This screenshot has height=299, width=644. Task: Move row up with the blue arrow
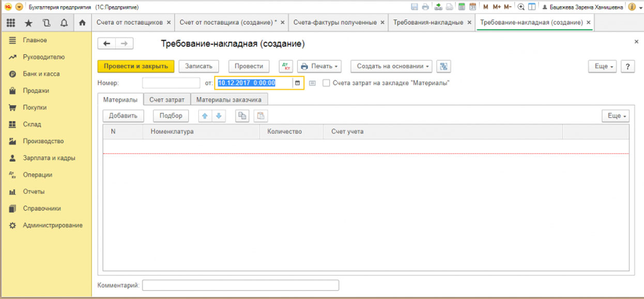[205, 116]
